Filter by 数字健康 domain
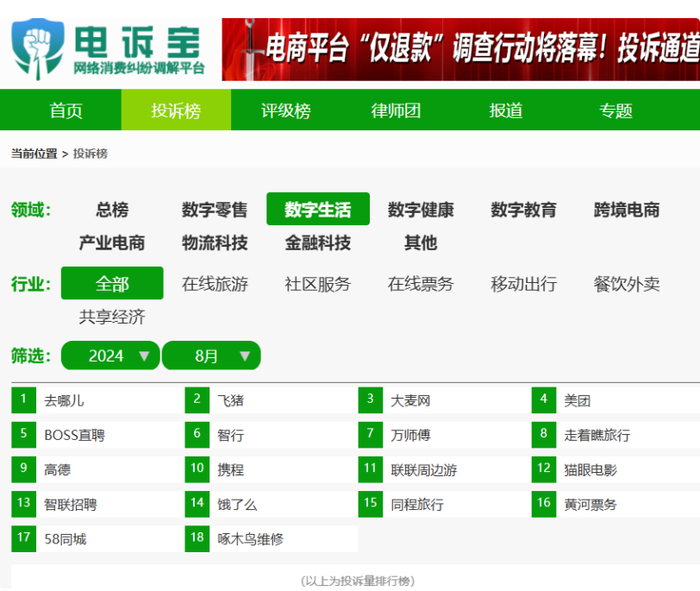The image size is (700, 591). pos(421,209)
